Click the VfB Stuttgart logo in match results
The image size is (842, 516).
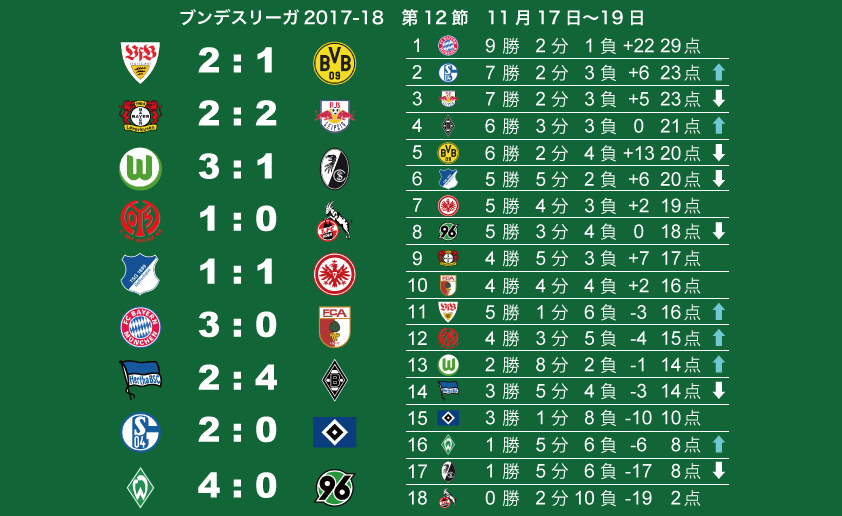pos(140,62)
